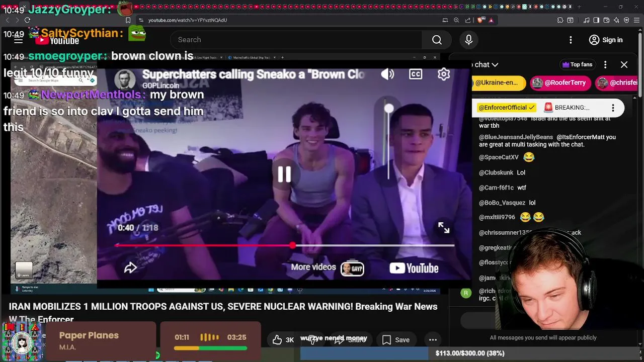Screen dimensions: 644x362
Task: Click the address bar URL youtube.com
Action: (x=188, y=20)
